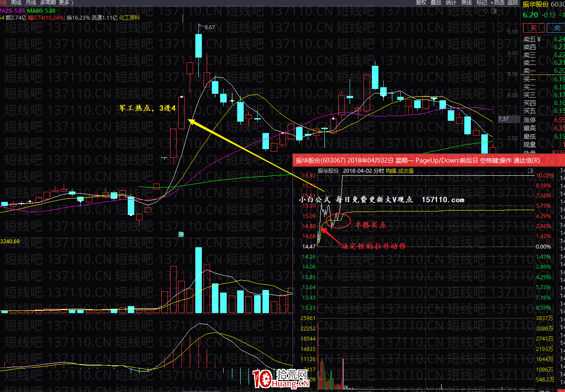The height and width of the screenshot is (392, 565).
Task: Click the intraday popup's red title bar
Action: 429,160
